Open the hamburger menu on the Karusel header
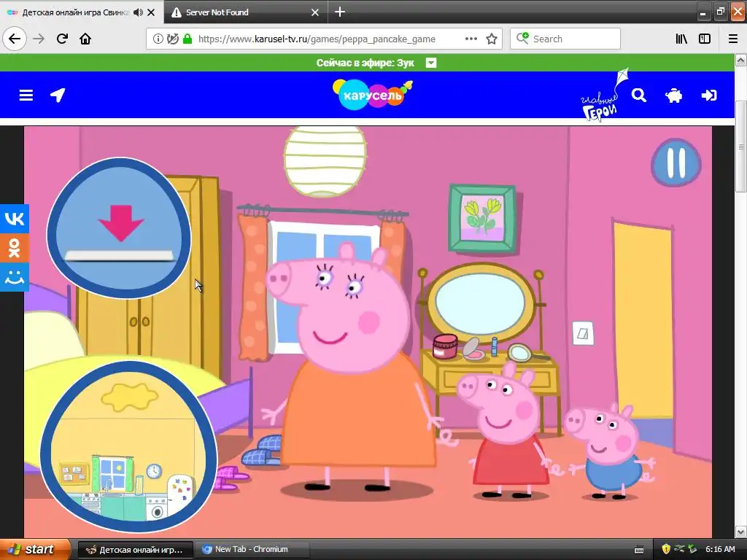 pyautogui.click(x=26, y=96)
